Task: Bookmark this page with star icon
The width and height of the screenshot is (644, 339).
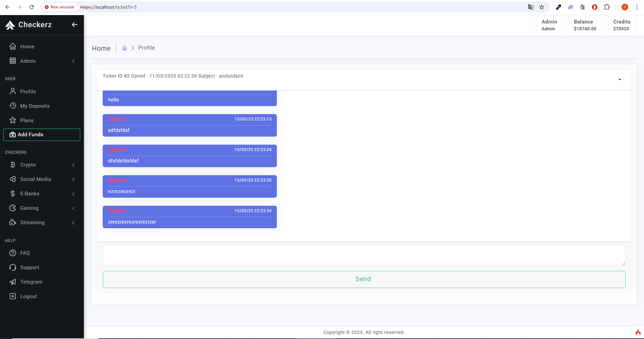Action: (x=542, y=7)
